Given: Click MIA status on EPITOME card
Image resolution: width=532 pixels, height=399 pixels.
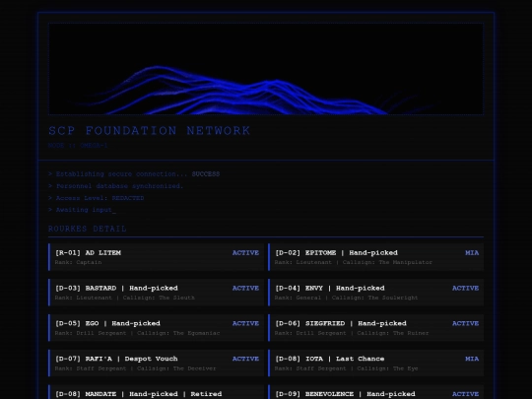Looking at the screenshot, I should [x=472, y=253].
